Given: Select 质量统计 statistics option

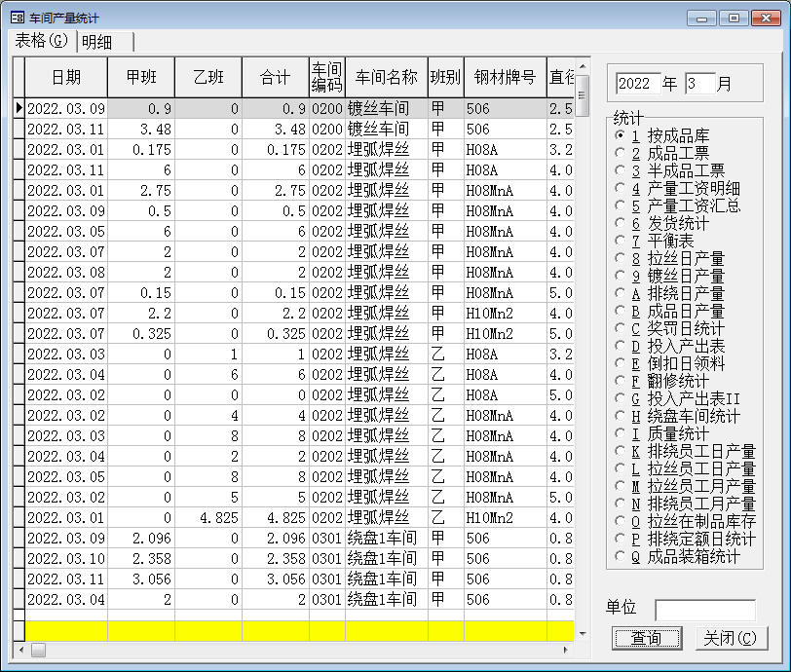Looking at the screenshot, I should pos(620,433).
